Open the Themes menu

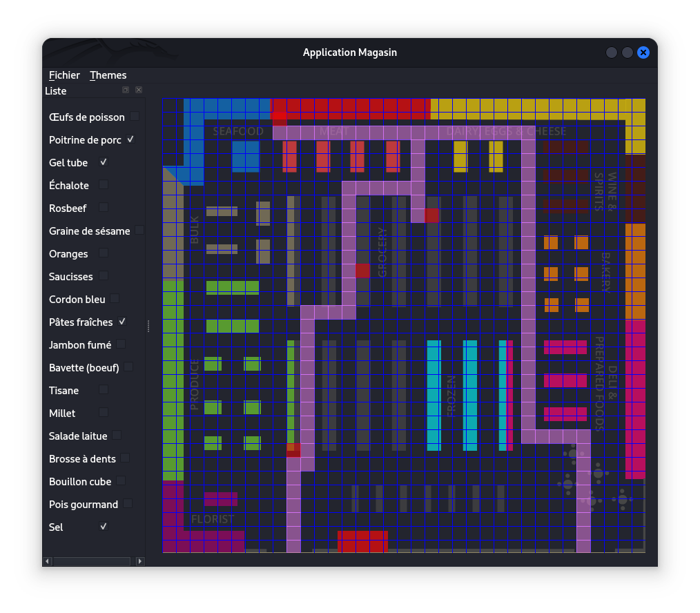click(108, 75)
